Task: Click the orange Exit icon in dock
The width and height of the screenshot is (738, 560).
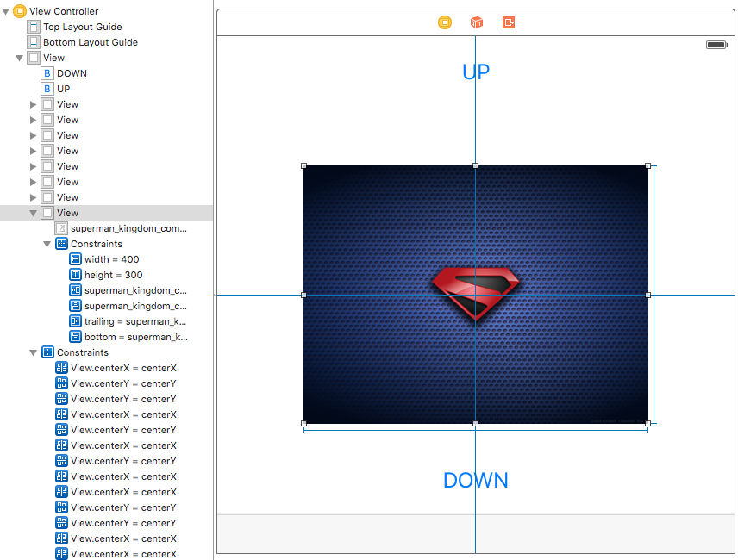Action: [509, 22]
